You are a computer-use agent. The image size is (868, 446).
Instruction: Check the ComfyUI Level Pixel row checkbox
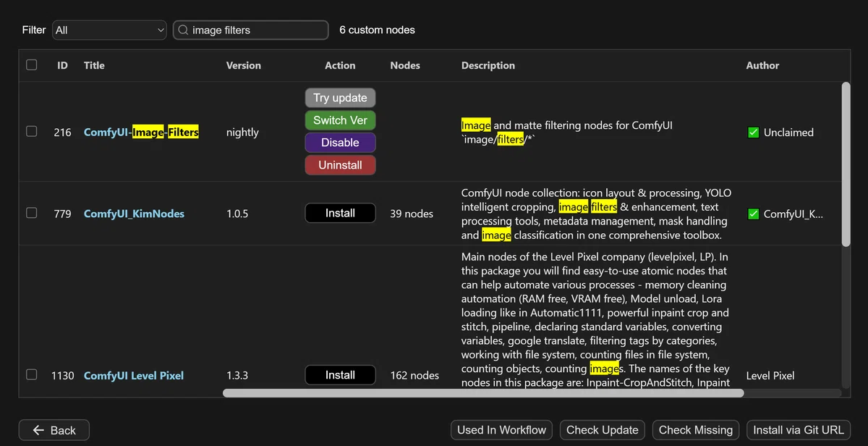[31, 374]
